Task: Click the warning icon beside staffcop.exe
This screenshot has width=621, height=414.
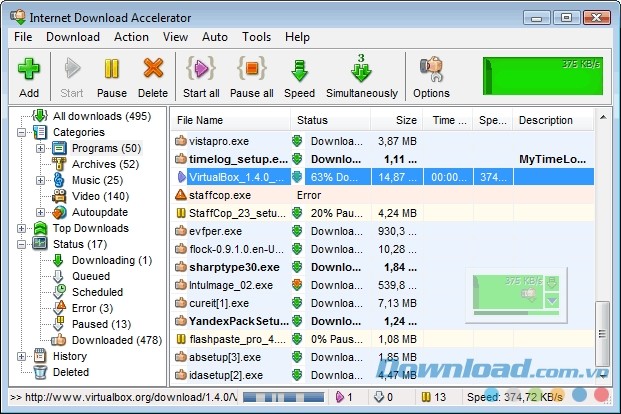Action: pos(181,195)
